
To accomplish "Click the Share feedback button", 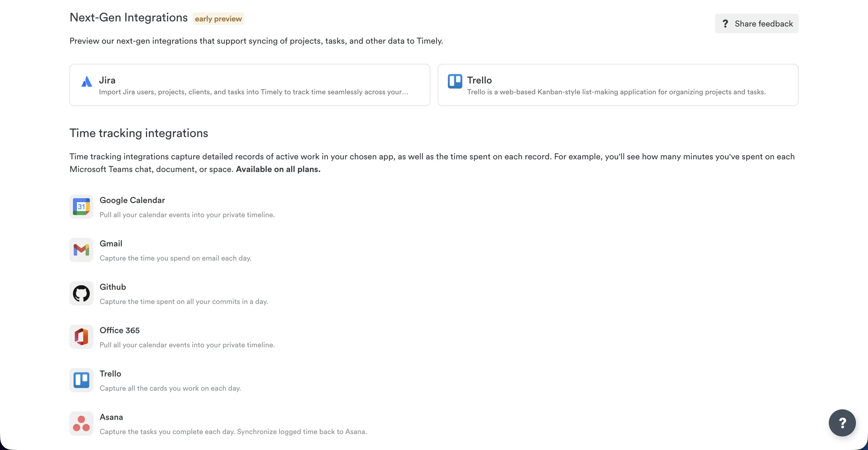I will pyautogui.click(x=756, y=23).
